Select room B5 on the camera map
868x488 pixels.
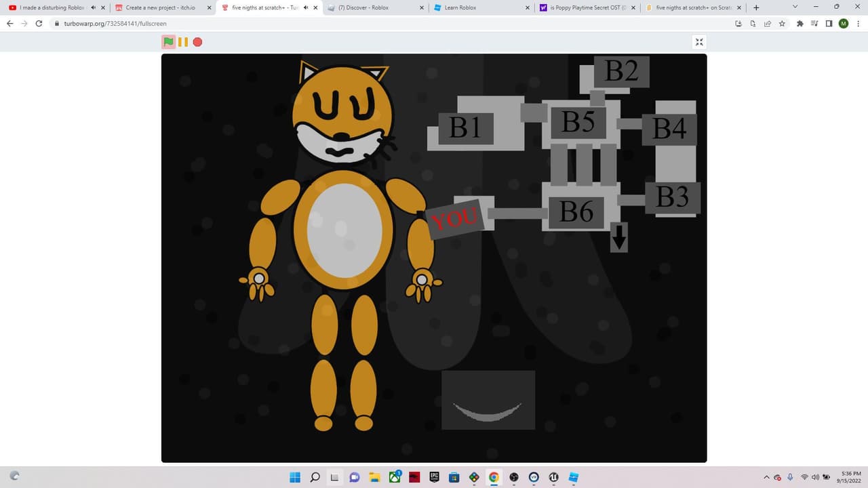point(578,123)
